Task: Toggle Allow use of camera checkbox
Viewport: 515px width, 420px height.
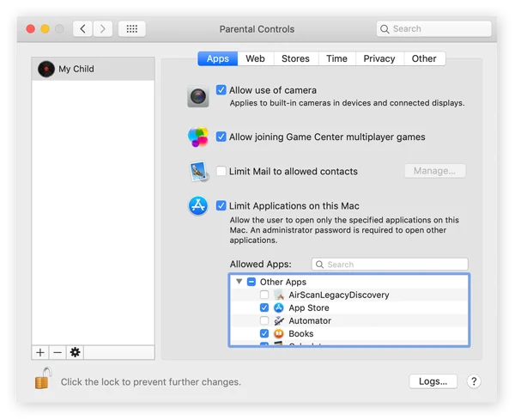Action: [221, 89]
